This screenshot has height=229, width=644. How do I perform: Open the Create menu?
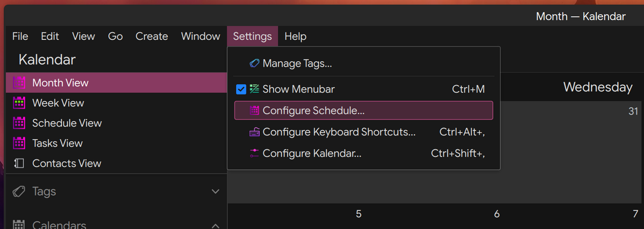pos(151,37)
